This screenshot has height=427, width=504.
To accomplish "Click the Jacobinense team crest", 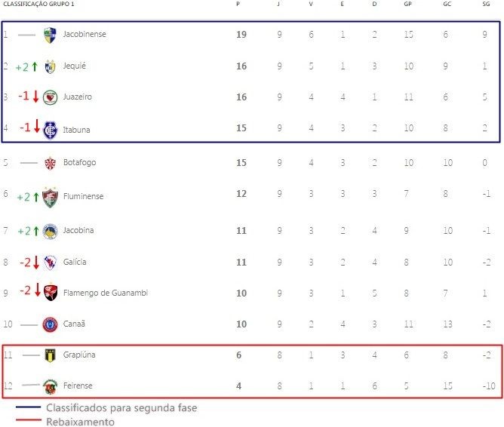I will coord(50,35).
